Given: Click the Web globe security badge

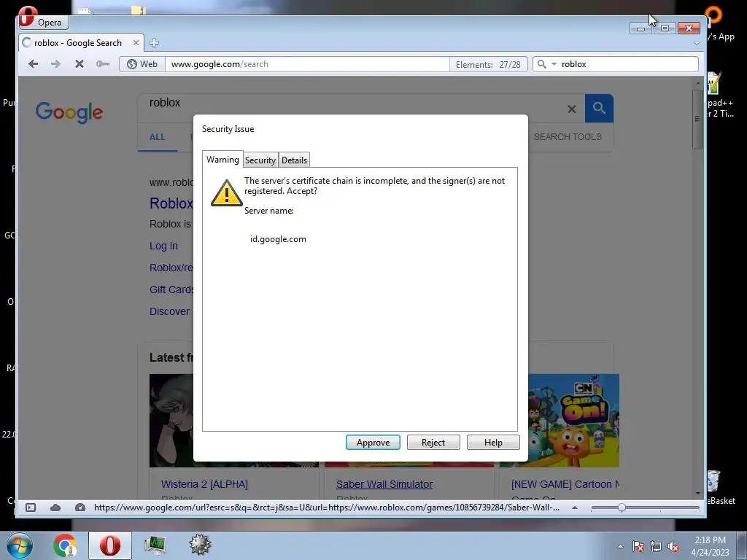Looking at the screenshot, I should [x=142, y=64].
